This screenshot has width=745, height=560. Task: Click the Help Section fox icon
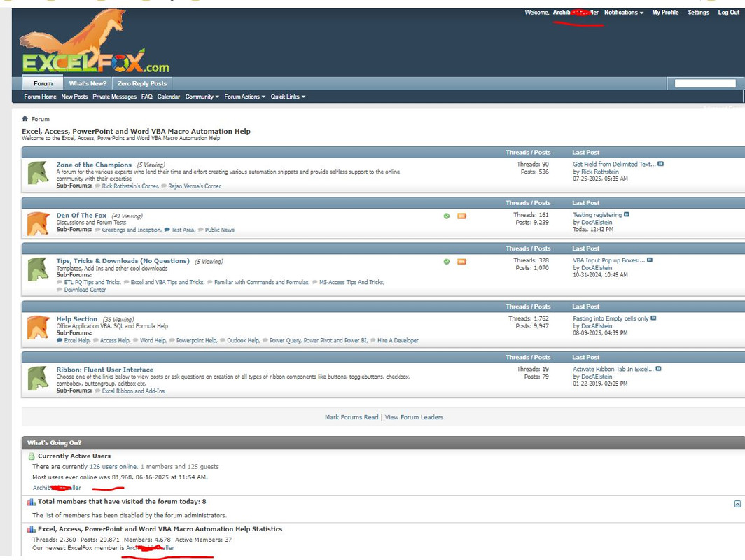[39, 328]
